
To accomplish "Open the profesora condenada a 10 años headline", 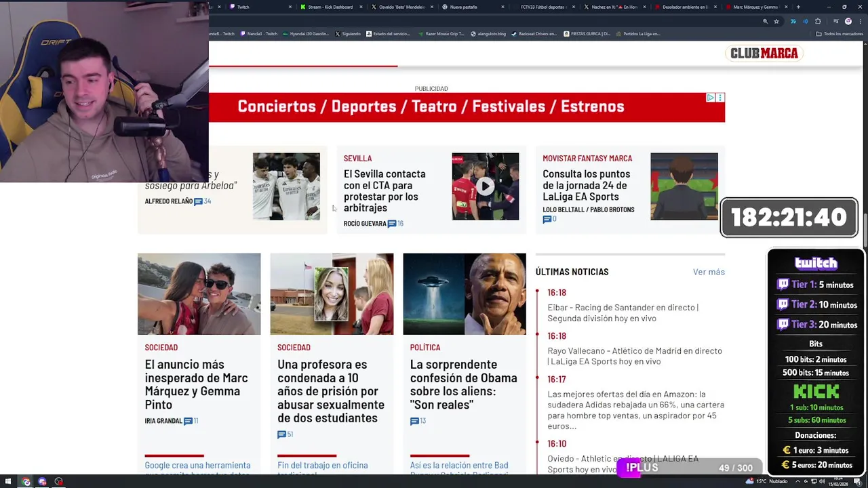I will click(x=331, y=391).
